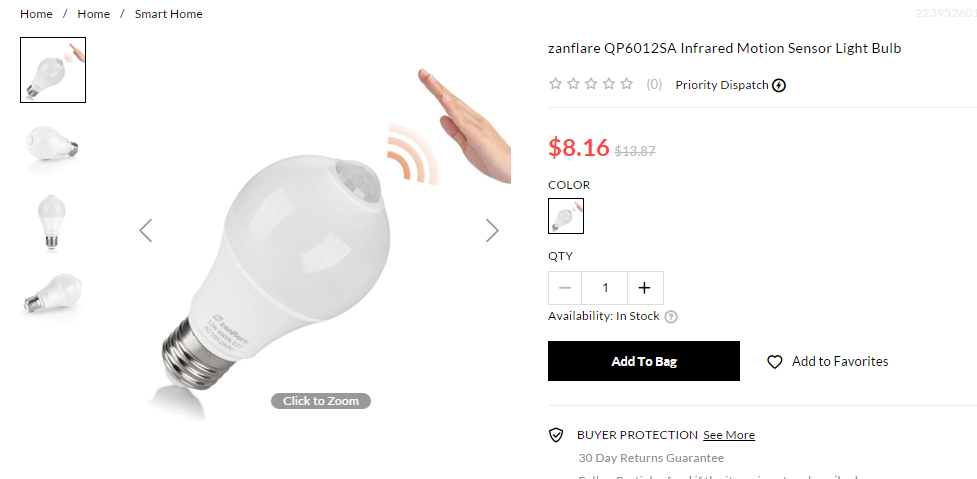The height and width of the screenshot is (479, 977).
Task: Decrease quantity with the minus button
Action: [565, 288]
